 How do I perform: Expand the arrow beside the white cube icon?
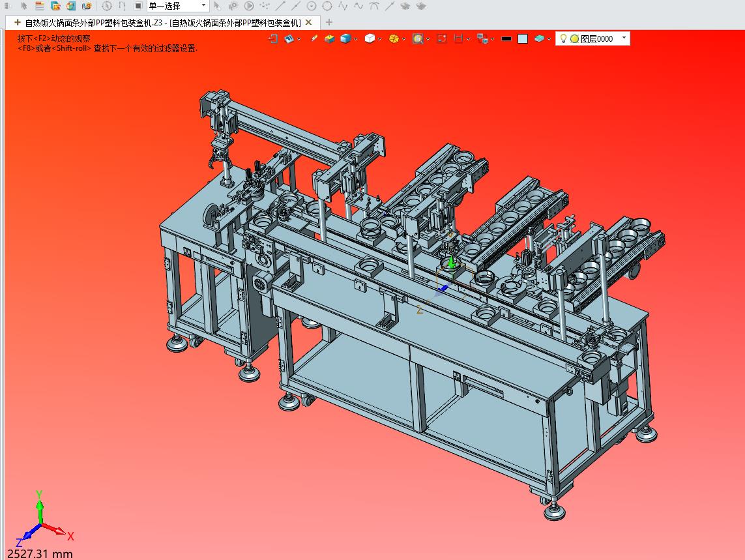click(x=379, y=39)
